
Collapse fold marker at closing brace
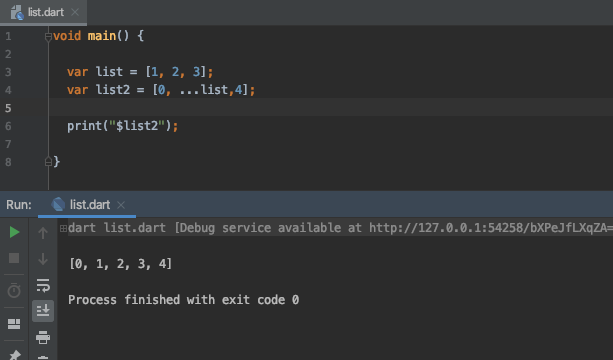pos(48,161)
